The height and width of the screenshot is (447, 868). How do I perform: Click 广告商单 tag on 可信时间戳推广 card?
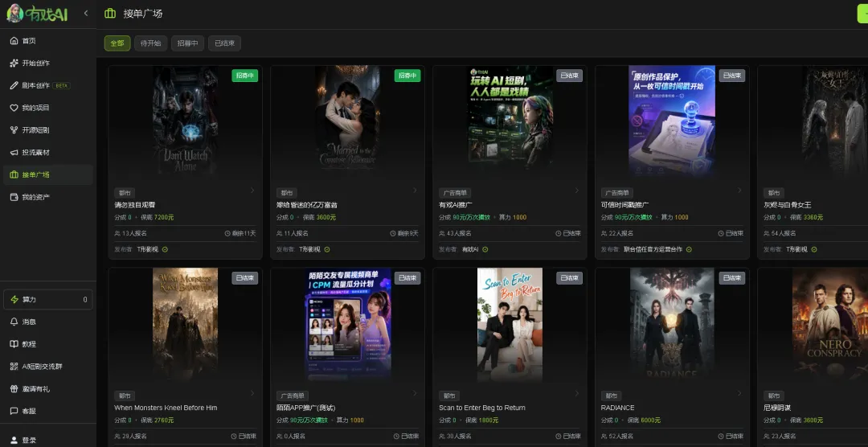click(x=617, y=193)
